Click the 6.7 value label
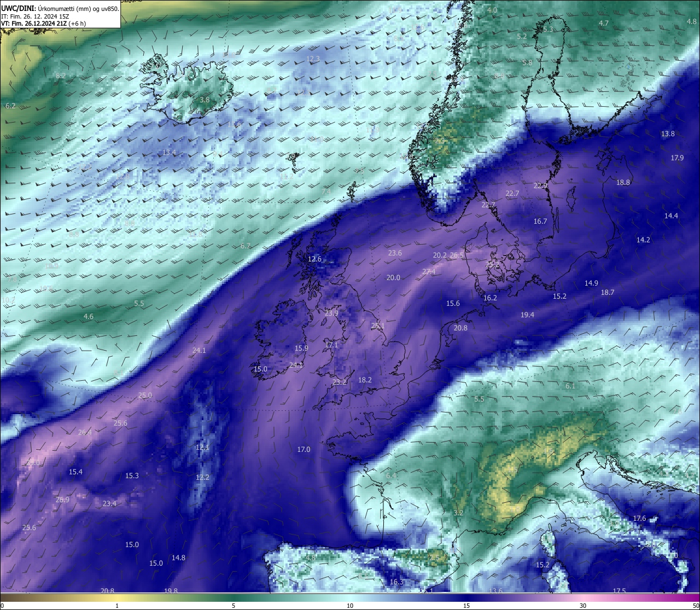 pyautogui.click(x=246, y=246)
